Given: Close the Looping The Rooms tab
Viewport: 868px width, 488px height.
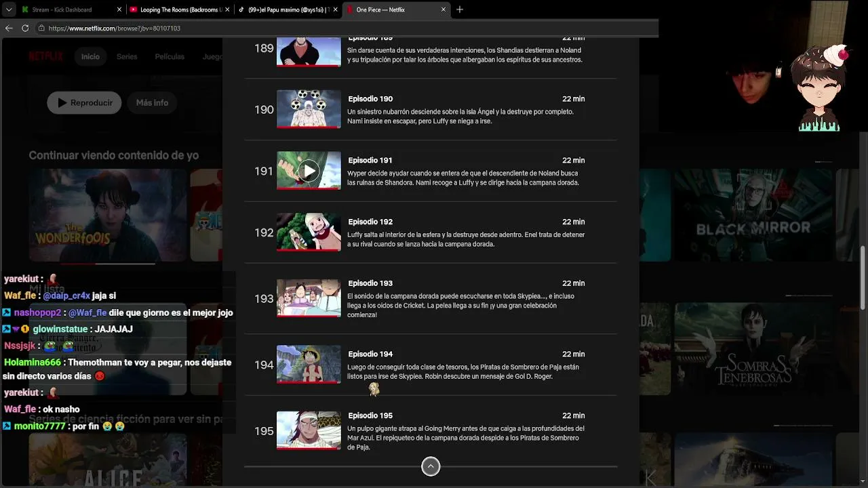Looking at the screenshot, I should click(228, 9).
